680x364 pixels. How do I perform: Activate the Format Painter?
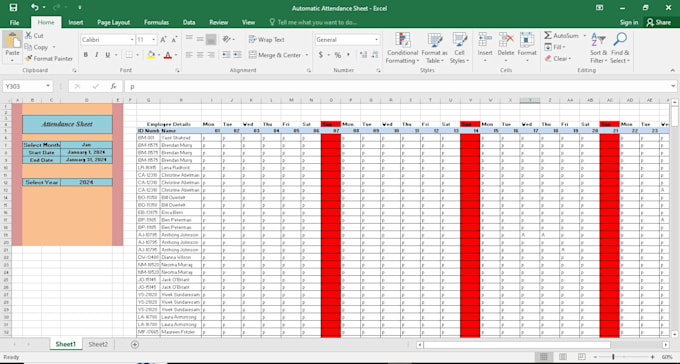pyautogui.click(x=49, y=58)
